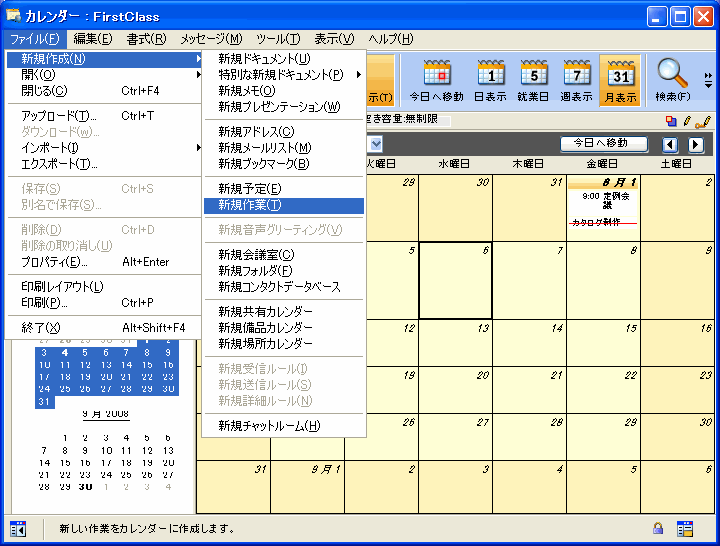This screenshot has width=720, height=546.
Task: Open the dropdown arrow above the calendar grid
Action: pyautogui.click(x=375, y=144)
